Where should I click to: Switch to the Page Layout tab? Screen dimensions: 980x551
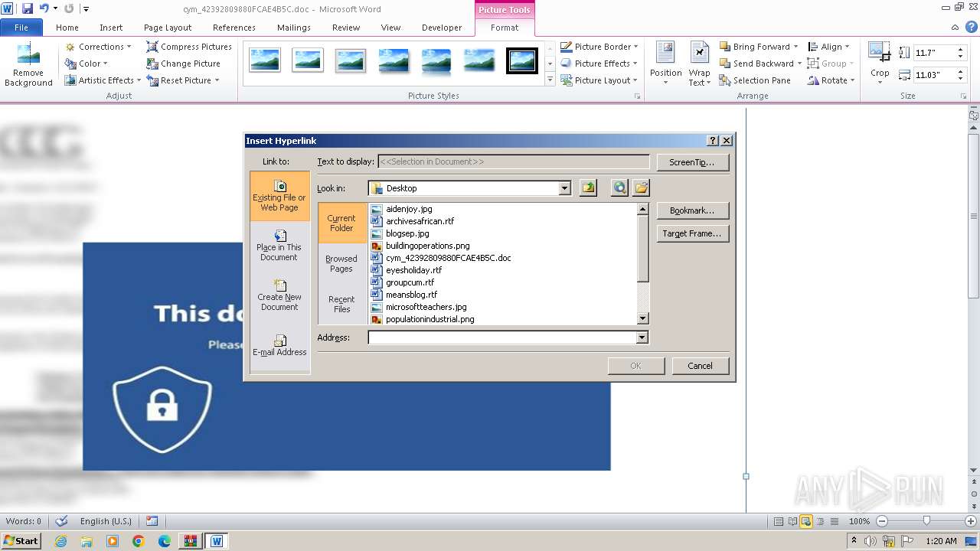click(168, 28)
